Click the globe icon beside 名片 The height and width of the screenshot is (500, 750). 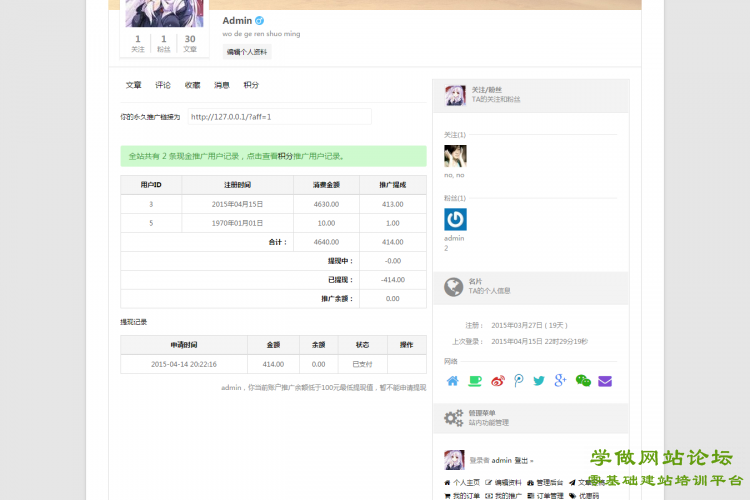453,287
